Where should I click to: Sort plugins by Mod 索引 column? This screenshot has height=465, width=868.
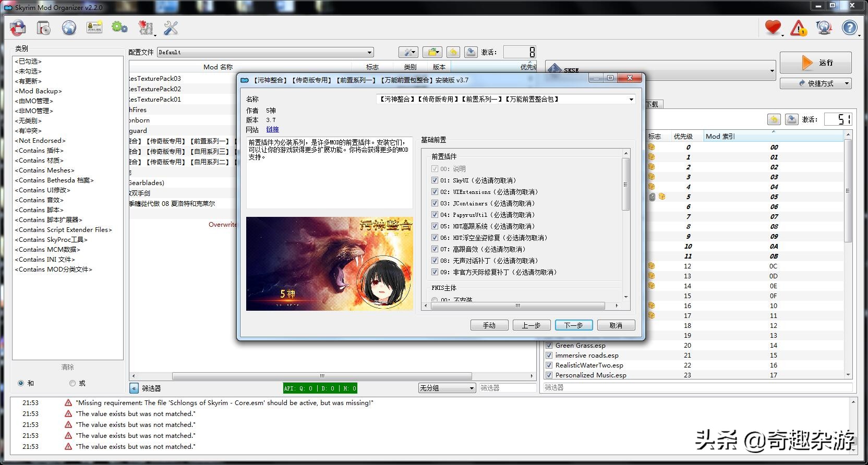click(773, 136)
